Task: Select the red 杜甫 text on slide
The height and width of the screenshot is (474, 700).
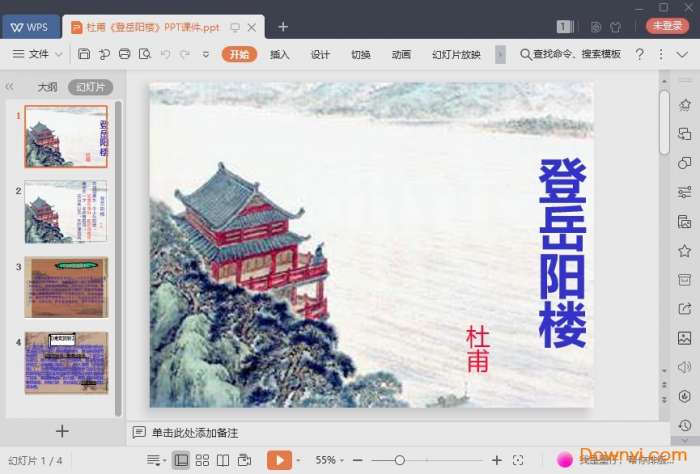Action: point(477,349)
